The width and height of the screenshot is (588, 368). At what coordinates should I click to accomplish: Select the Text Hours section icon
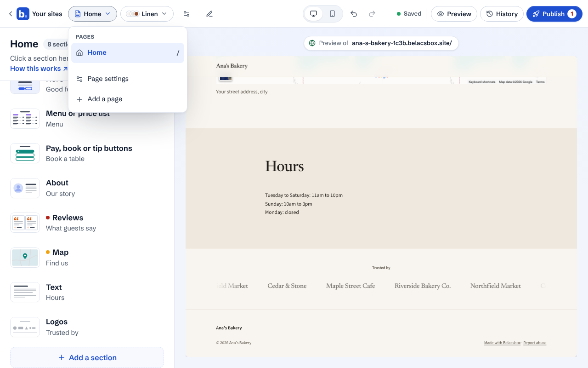pyautogui.click(x=25, y=292)
